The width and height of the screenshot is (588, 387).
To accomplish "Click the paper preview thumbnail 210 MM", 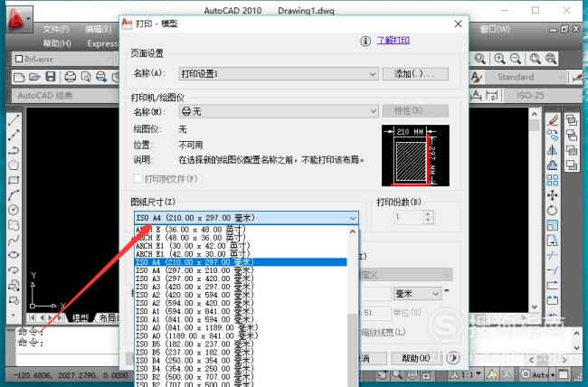I will pos(415,156).
